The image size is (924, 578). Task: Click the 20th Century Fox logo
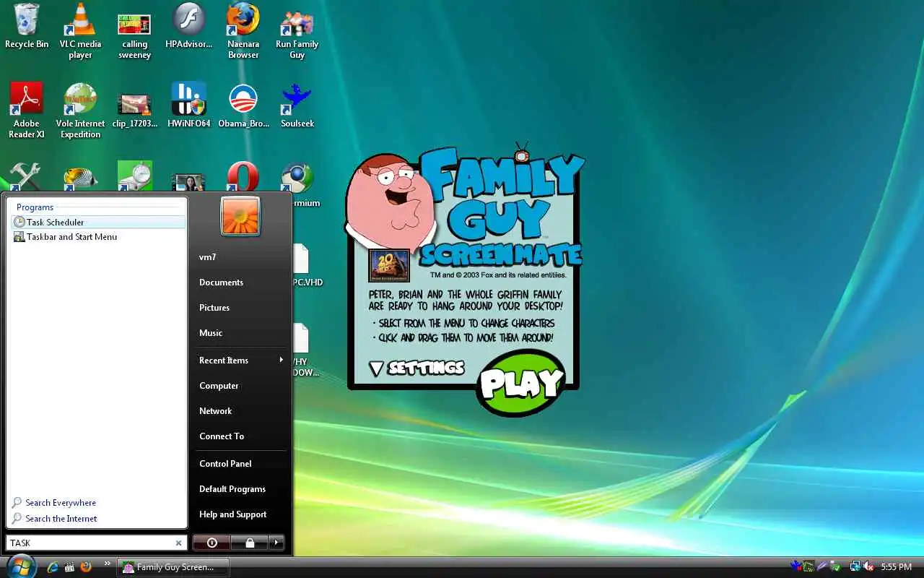389,265
